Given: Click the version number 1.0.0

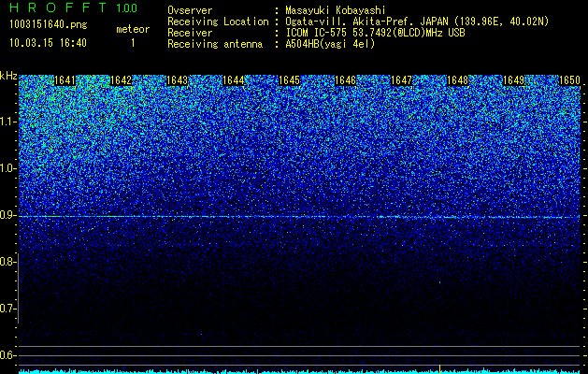Looking at the screenshot, I should pyautogui.click(x=127, y=8).
